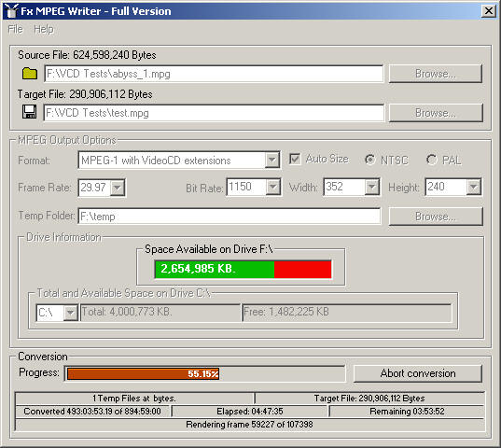Screen dimensions: 501x448
Task: Click the Remaining 03:53:52 status cell
Action: click(407, 412)
